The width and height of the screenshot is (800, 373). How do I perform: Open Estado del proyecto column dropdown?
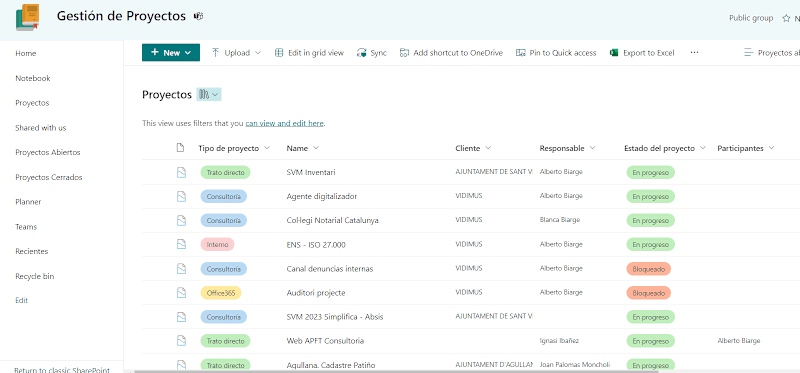click(x=703, y=148)
